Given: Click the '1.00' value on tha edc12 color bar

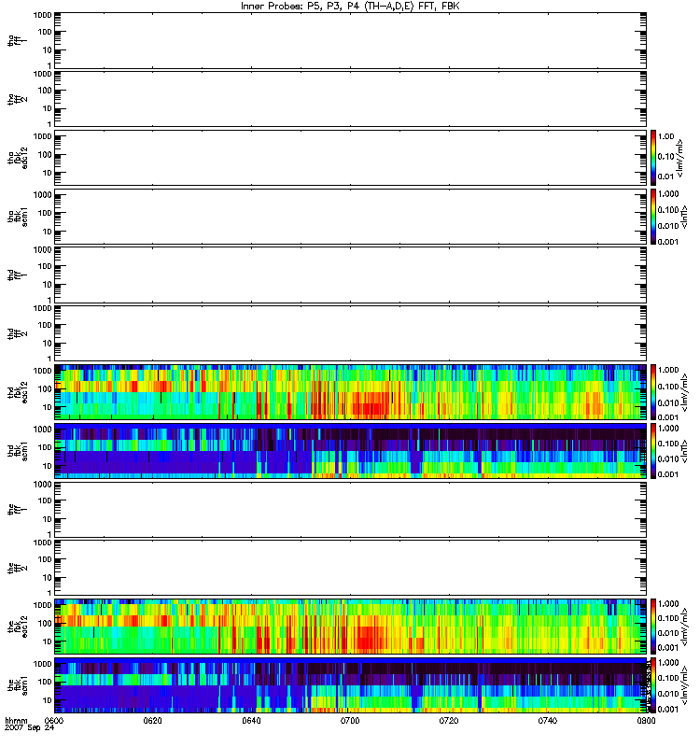Looking at the screenshot, I should [x=666, y=136].
